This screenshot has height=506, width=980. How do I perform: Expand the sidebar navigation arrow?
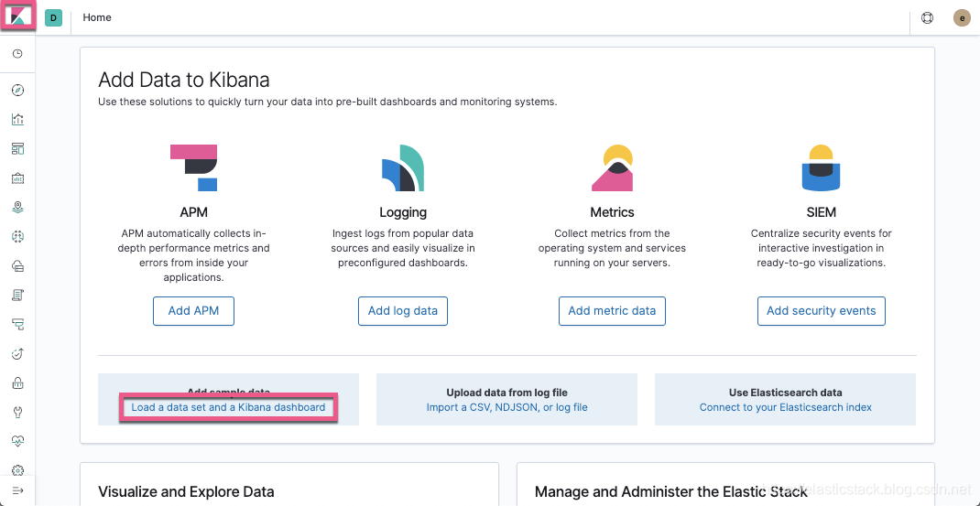click(x=17, y=491)
